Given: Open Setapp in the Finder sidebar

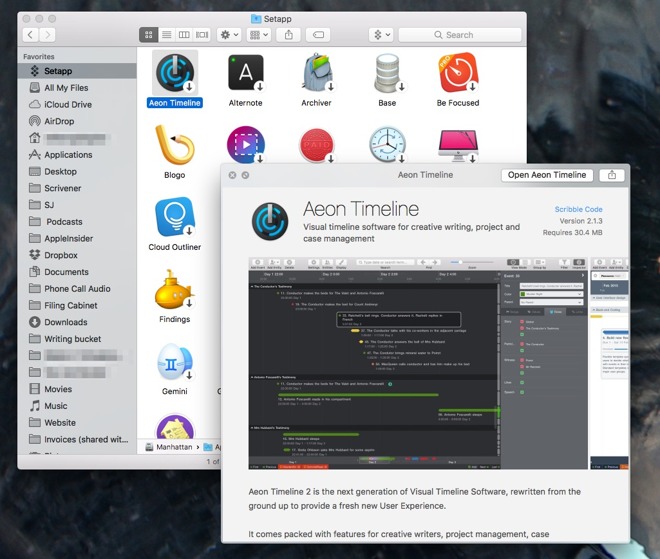Looking at the screenshot, I should (x=77, y=71).
